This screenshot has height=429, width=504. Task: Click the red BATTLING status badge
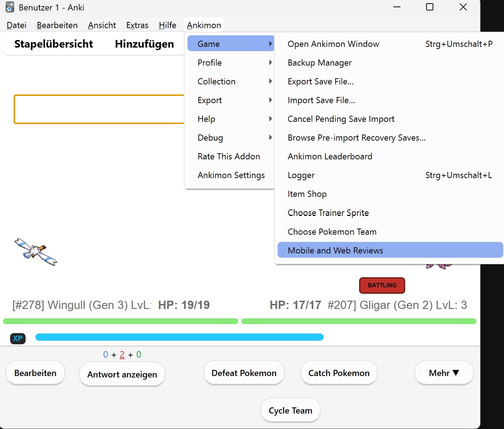click(x=382, y=286)
